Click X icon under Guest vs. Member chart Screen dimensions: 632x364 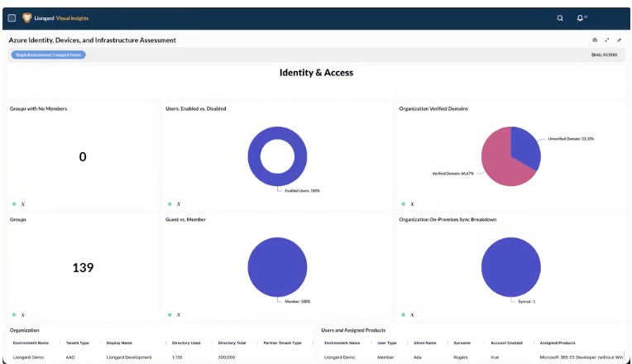click(x=179, y=315)
